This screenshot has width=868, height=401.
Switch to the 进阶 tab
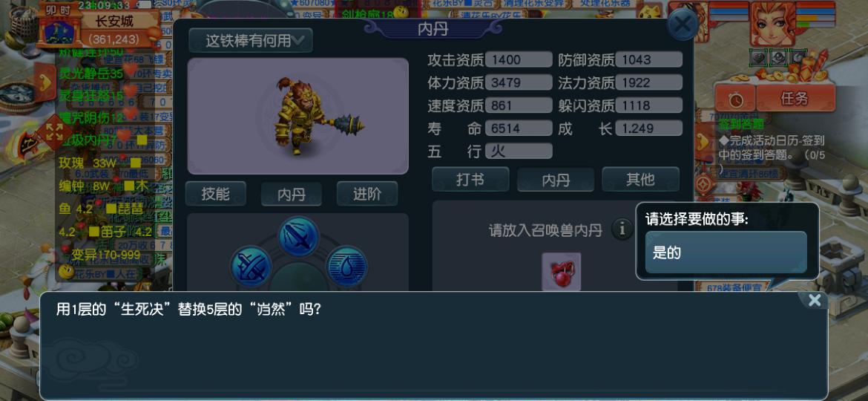[367, 194]
